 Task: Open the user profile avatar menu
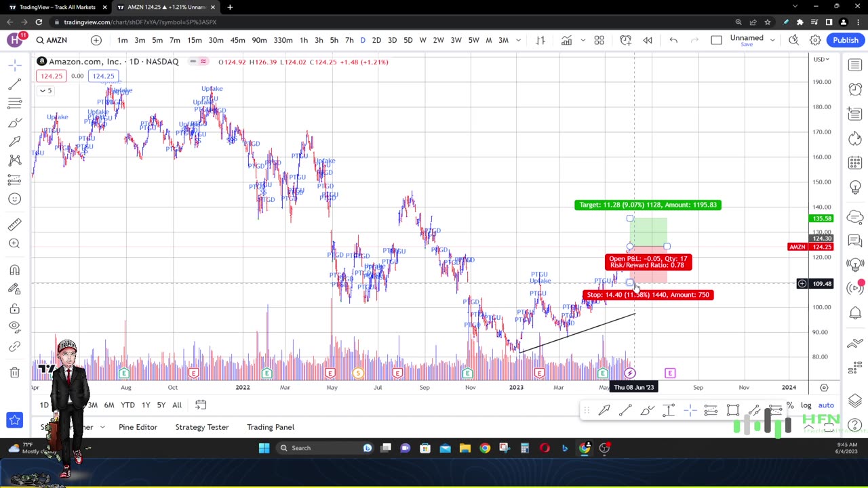tap(14, 40)
